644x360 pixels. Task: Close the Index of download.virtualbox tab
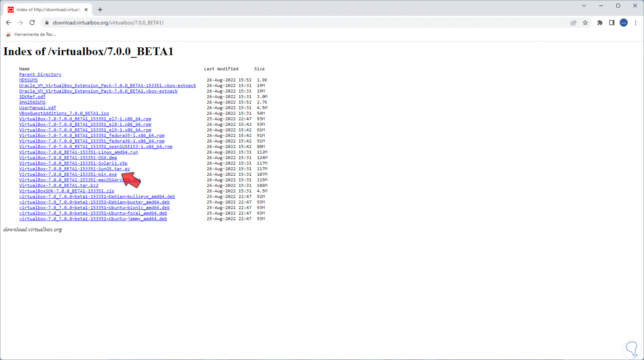86,10
